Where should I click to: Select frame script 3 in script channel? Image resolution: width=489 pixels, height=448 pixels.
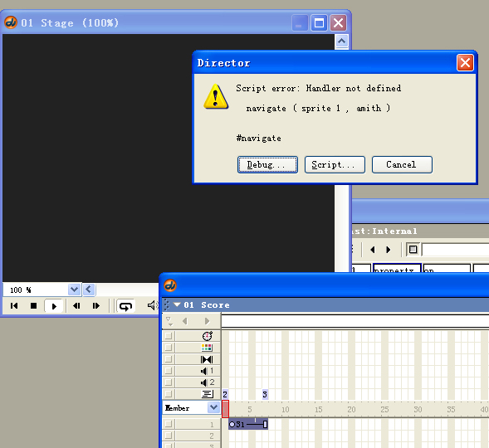pos(265,394)
